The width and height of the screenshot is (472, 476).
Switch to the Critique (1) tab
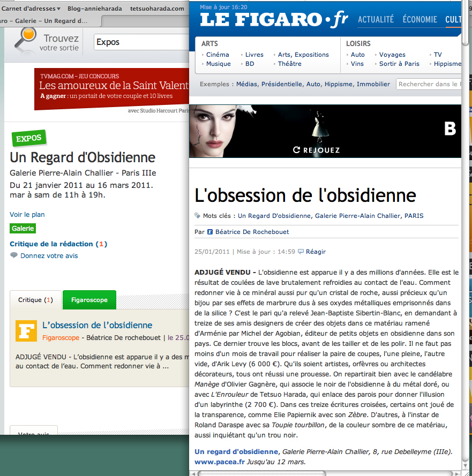[35, 300]
